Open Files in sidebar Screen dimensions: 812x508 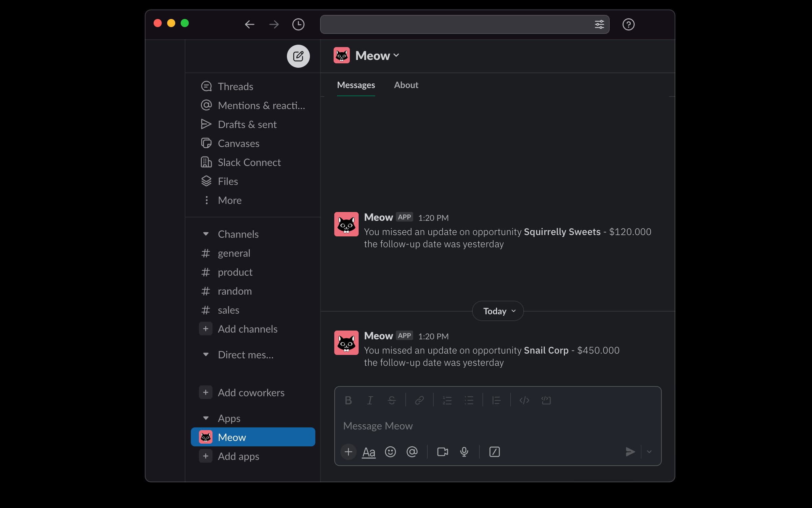[x=253, y=181]
